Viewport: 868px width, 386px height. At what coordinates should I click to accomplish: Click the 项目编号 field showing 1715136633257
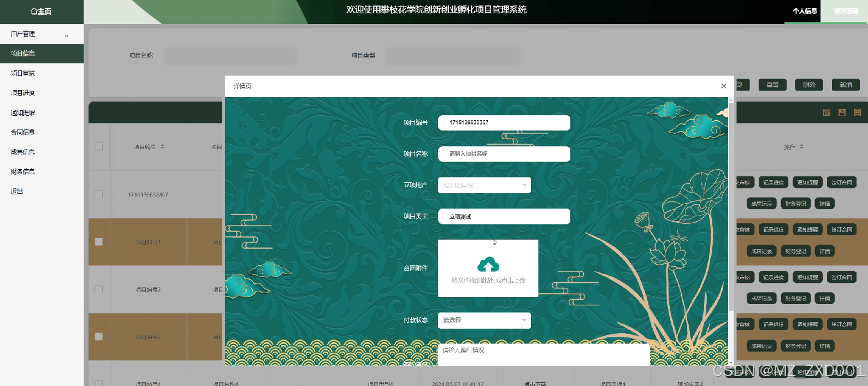504,122
